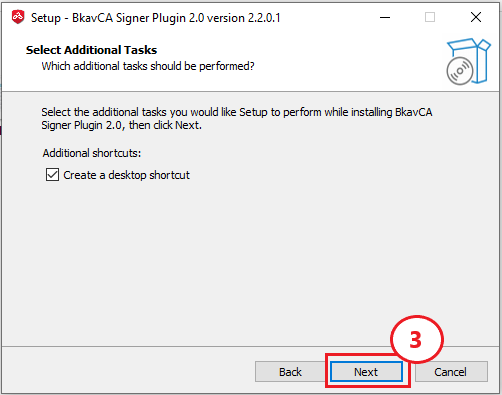The image size is (502, 395).
Task: Click the red Bkav shield title icon
Action: (x=18, y=17)
